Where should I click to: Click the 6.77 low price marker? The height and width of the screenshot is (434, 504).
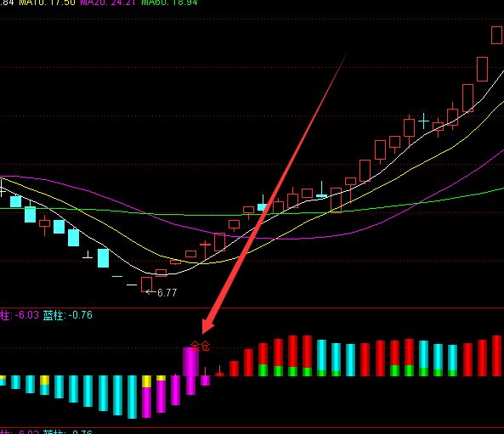[x=167, y=293]
